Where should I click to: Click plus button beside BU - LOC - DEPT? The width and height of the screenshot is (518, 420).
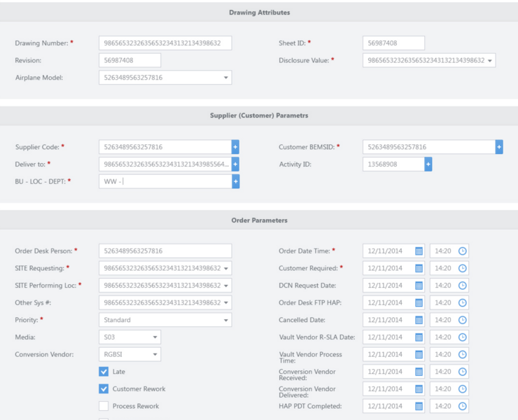[235, 182]
